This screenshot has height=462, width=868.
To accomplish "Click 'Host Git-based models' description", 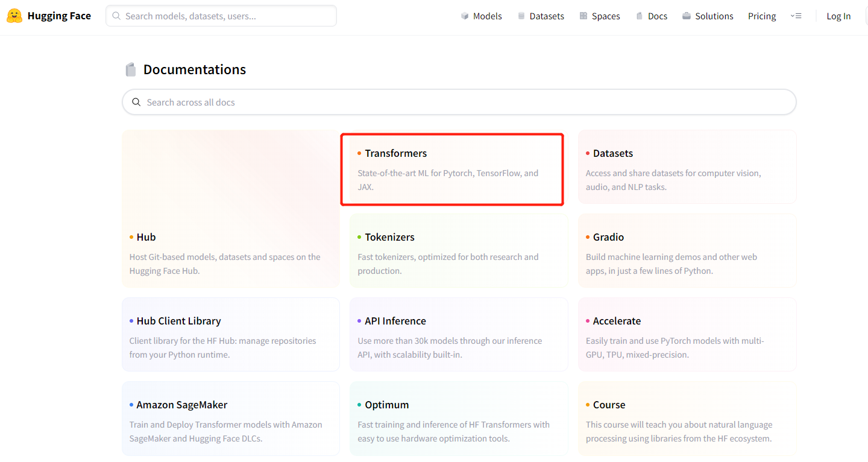I will click(225, 264).
